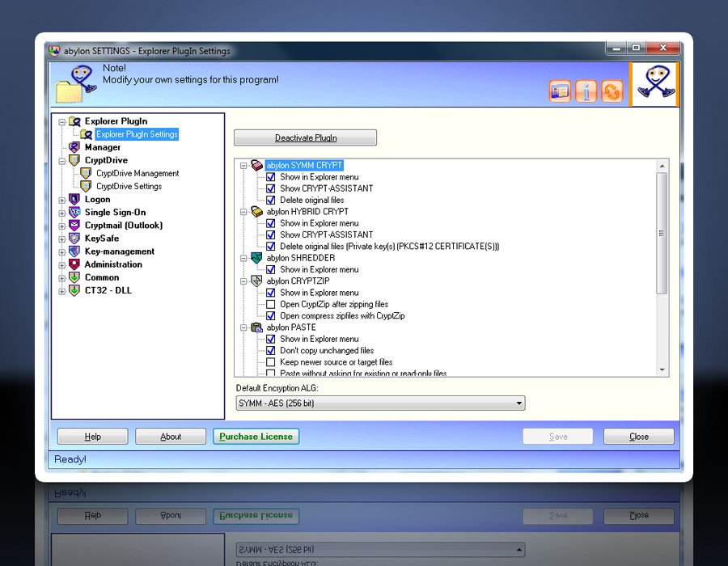Click the KeySafe shield icon

pos(74,238)
